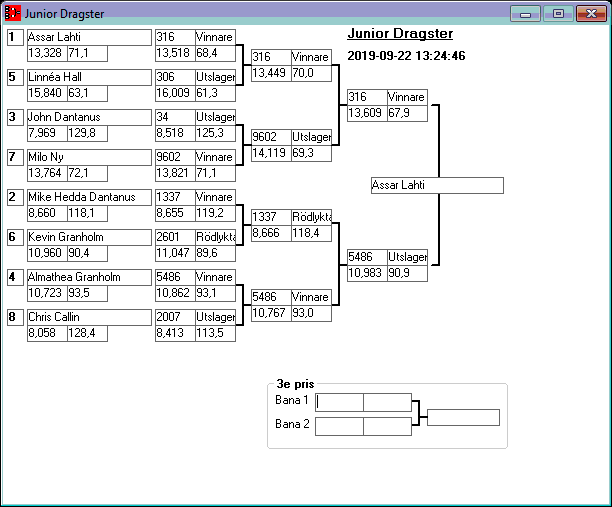Viewport: 612px width, 507px height.
Task: Select the John Dantanus name field
Action: pos(88,117)
